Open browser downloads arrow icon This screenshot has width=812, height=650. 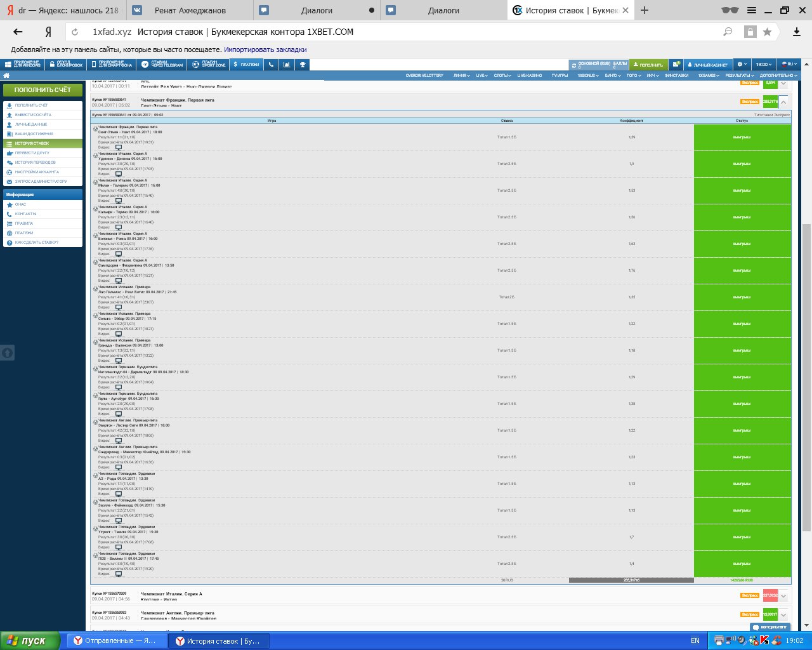click(x=797, y=32)
